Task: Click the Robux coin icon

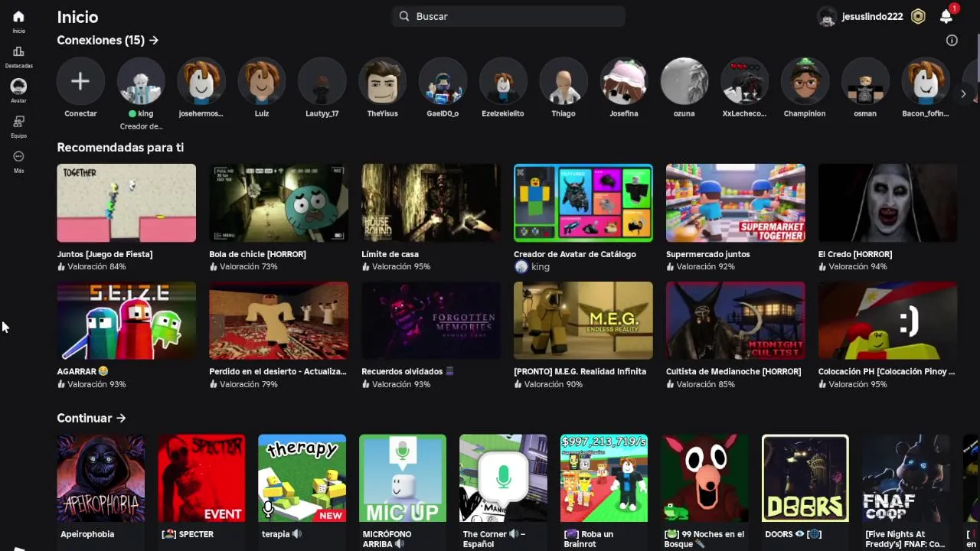Action: 918,16
